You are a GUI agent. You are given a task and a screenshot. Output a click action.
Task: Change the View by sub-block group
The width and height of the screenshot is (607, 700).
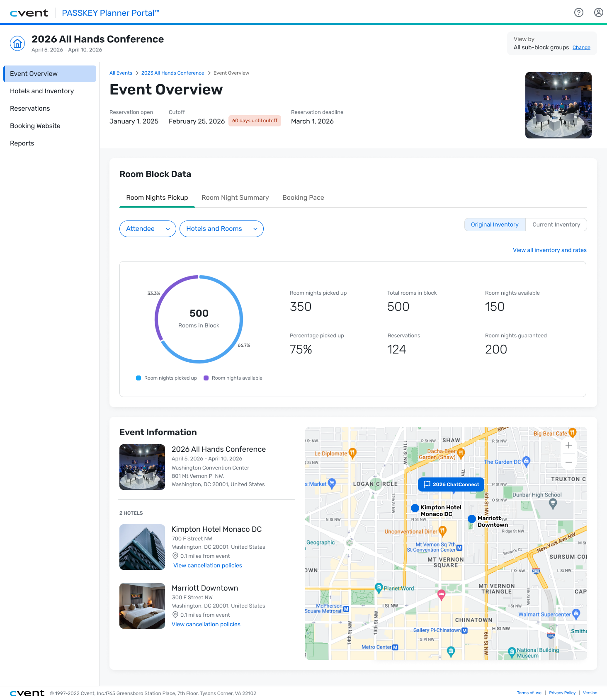click(581, 48)
